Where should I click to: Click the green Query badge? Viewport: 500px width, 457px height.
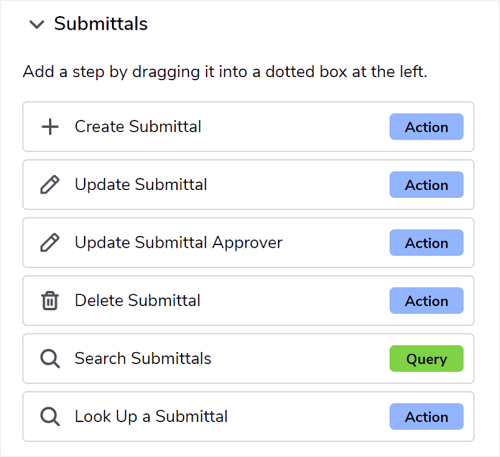[x=427, y=359]
